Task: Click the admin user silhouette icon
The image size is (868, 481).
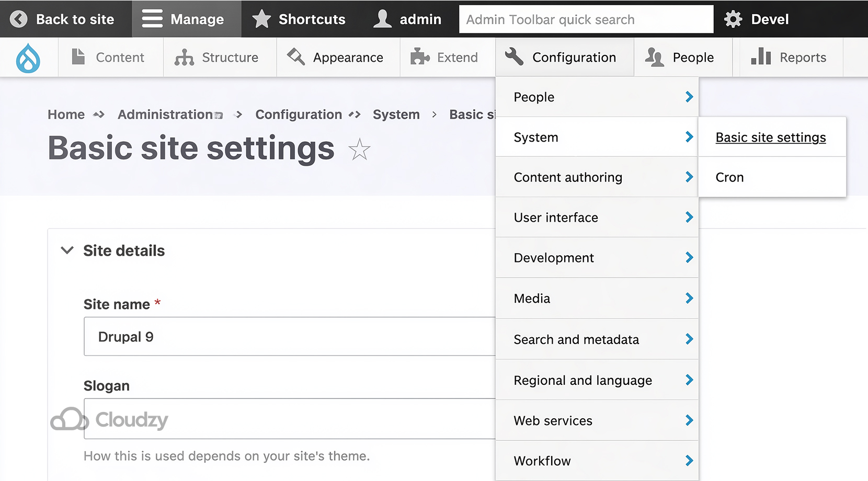Action: tap(382, 19)
